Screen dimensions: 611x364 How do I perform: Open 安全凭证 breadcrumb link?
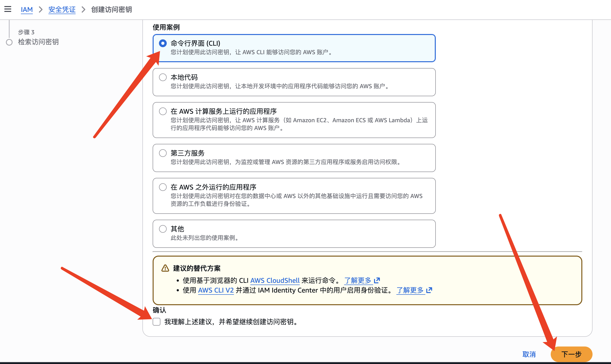pos(62,9)
